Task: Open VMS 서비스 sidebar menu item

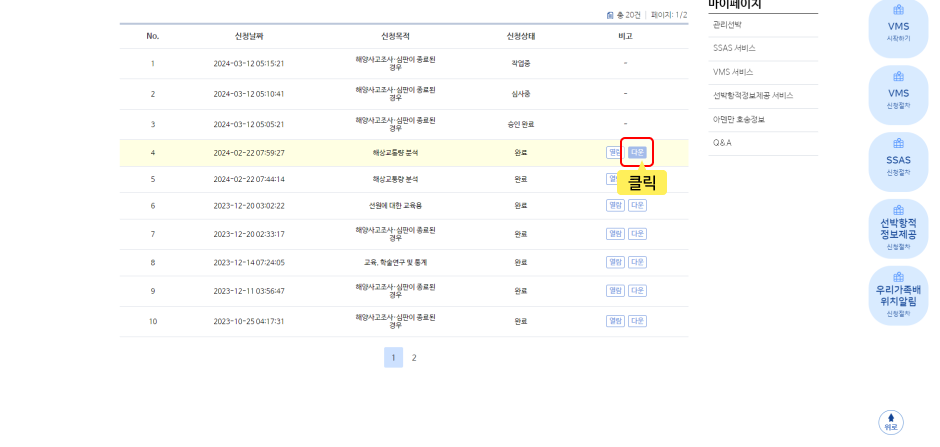Action: (733, 72)
